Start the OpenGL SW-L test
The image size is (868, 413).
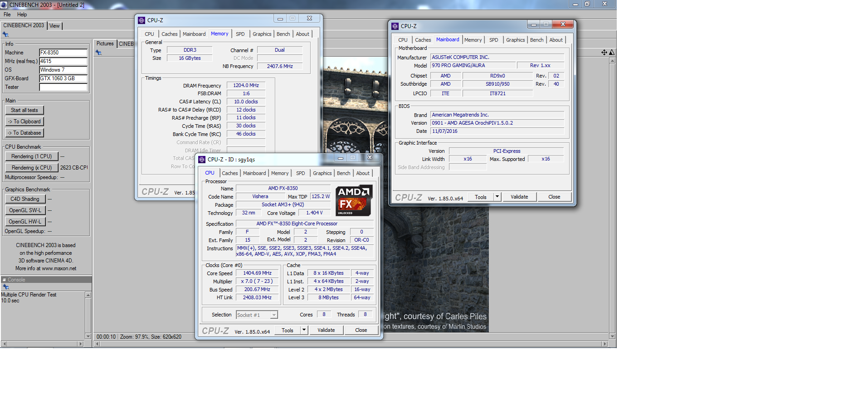(x=25, y=210)
